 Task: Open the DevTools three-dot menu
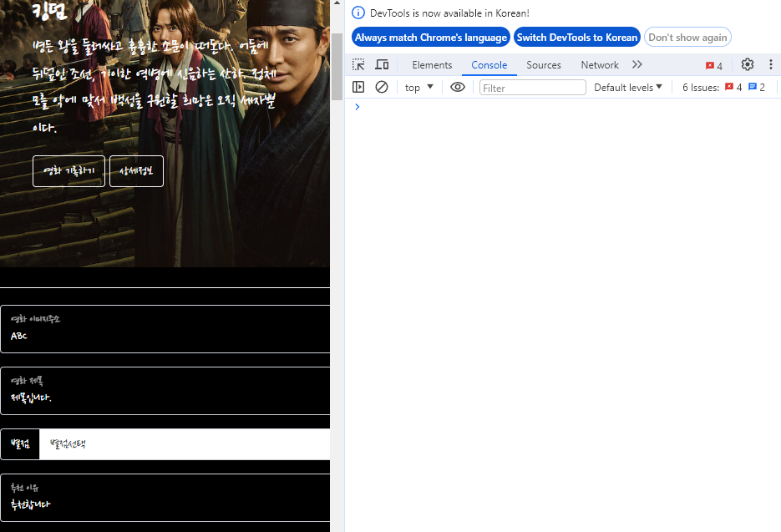click(770, 65)
